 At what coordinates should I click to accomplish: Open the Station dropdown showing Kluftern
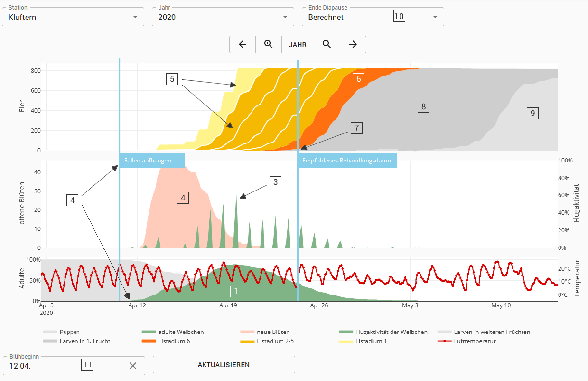[73, 17]
